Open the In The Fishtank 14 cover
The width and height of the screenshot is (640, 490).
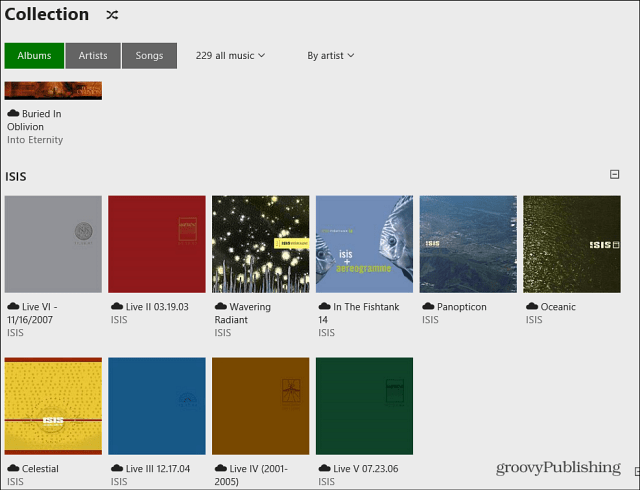(x=364, y=244)
